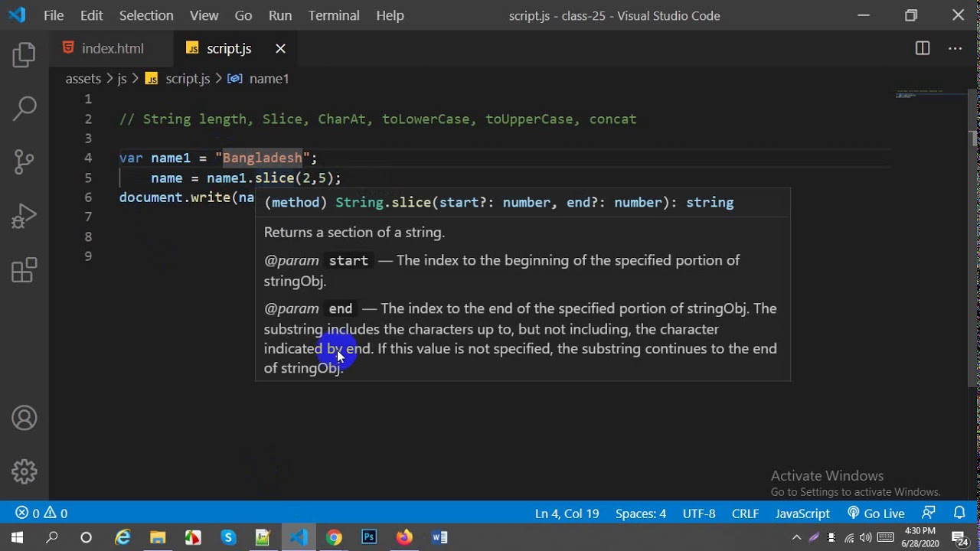
Task: Click the editor minimap
Action: [x=930, y=94]
